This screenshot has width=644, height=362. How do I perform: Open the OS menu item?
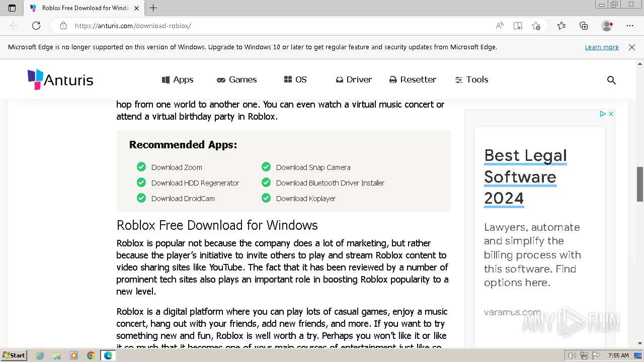click(x=295, y=79)
